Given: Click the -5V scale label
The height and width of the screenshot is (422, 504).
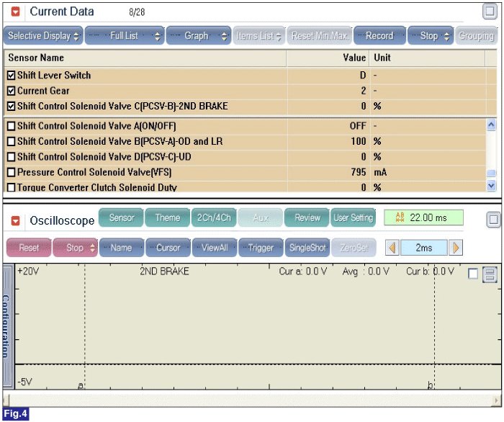Looking at the screenshot, I should pos(24,382).
